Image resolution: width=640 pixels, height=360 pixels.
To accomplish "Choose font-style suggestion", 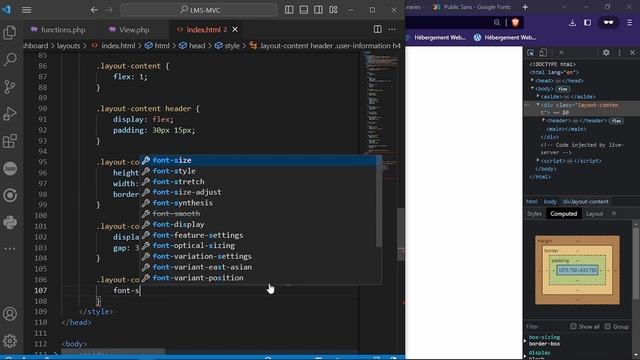I will [x=258, y=171].
